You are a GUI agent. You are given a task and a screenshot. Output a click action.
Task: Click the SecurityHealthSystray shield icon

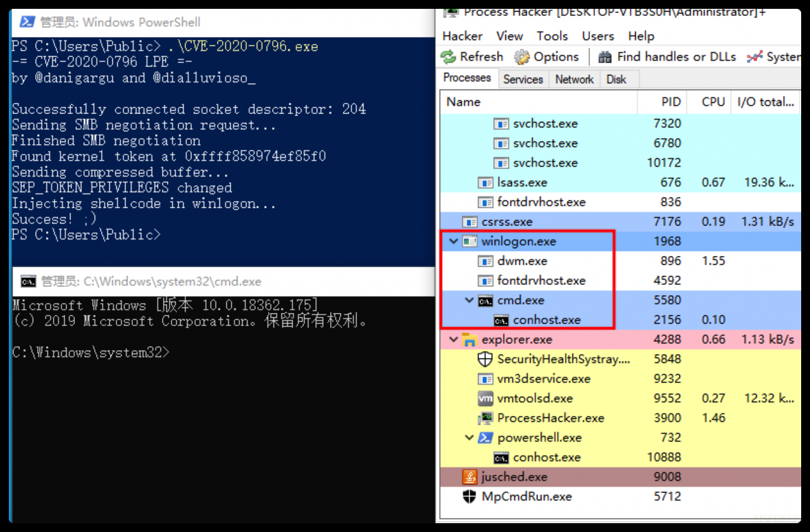(x=485, y=359)
